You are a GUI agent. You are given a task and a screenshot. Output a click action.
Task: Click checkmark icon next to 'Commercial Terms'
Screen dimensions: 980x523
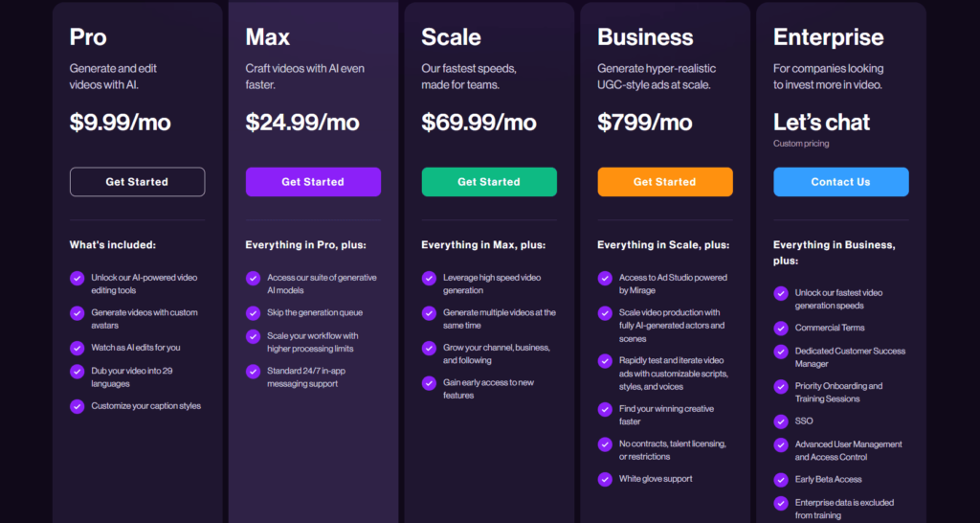(781, 329)
